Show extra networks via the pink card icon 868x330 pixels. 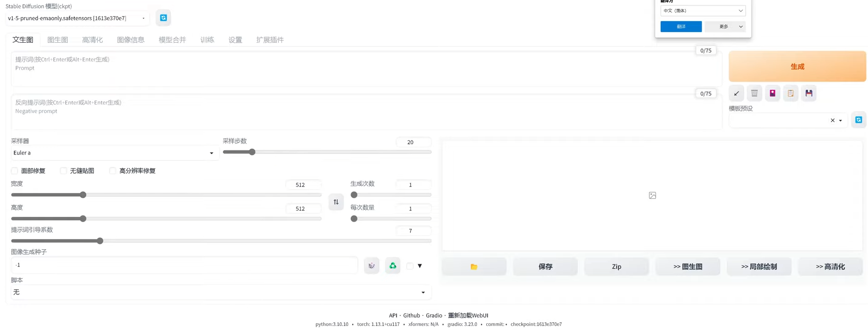pyautogui.click(x=773, y=93)
